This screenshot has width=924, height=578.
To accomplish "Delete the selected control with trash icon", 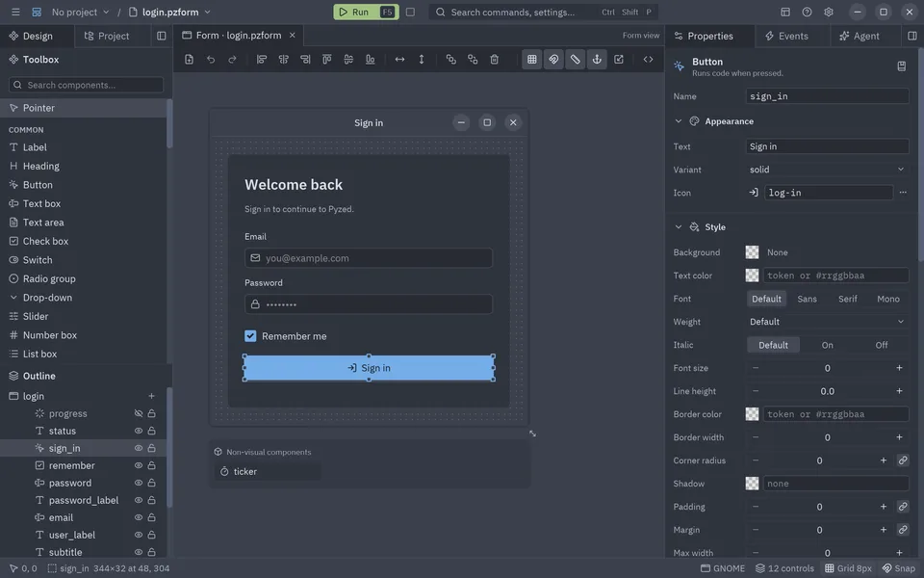I will pos(495,59).
